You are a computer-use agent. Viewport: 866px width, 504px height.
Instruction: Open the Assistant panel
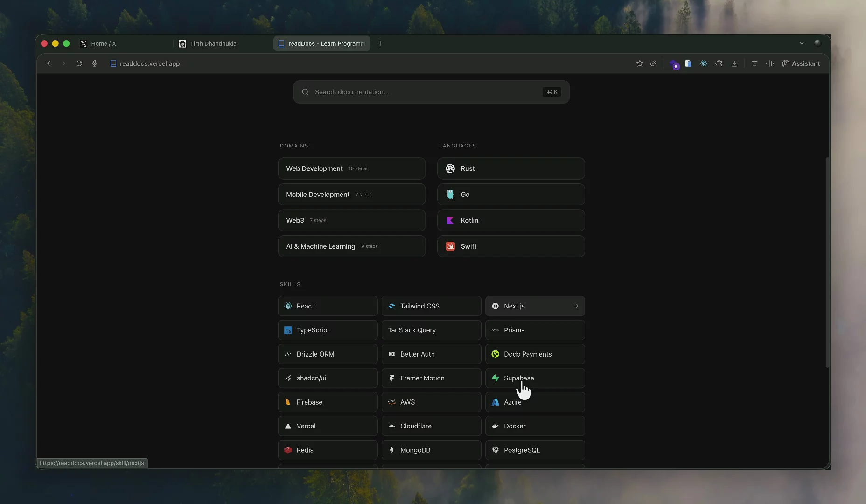[801, 63]
